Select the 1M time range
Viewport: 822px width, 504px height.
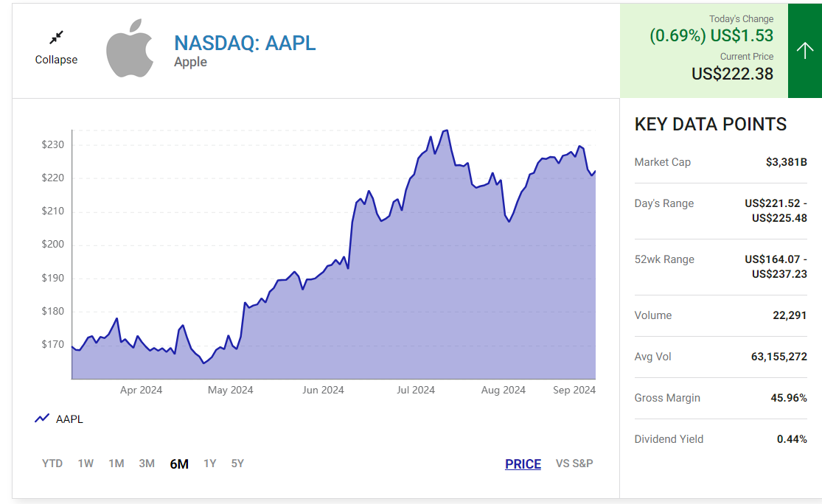pyautogui.click(x=116, y=463)
